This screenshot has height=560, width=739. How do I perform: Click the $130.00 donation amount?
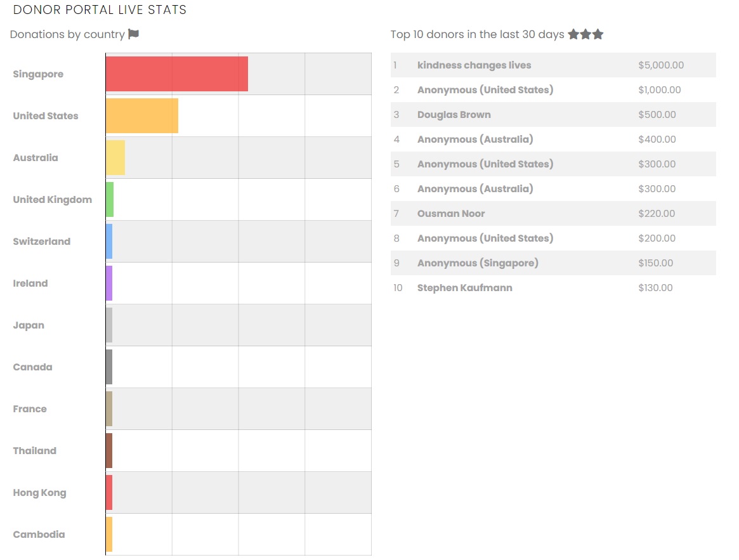pyautogui.click(x=655, y=287)
